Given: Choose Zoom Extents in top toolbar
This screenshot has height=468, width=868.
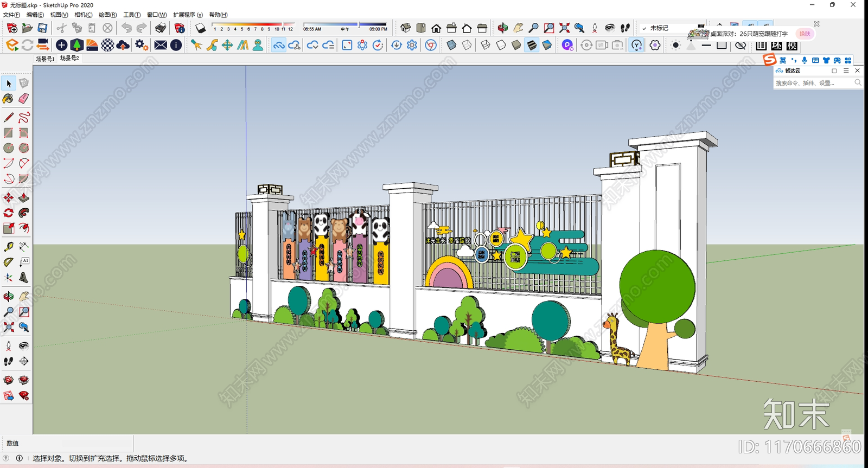Looking at the screenshot, I should click(x=564, y=28).
